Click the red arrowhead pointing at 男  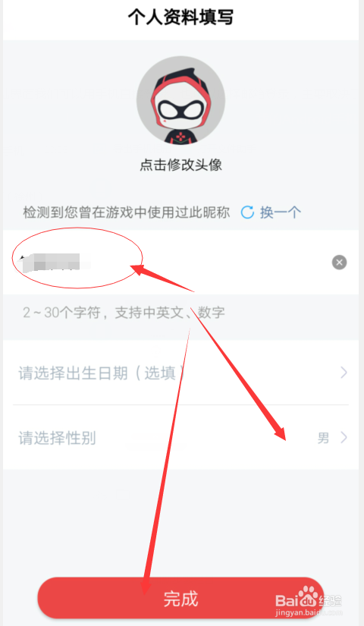[278, 433]
